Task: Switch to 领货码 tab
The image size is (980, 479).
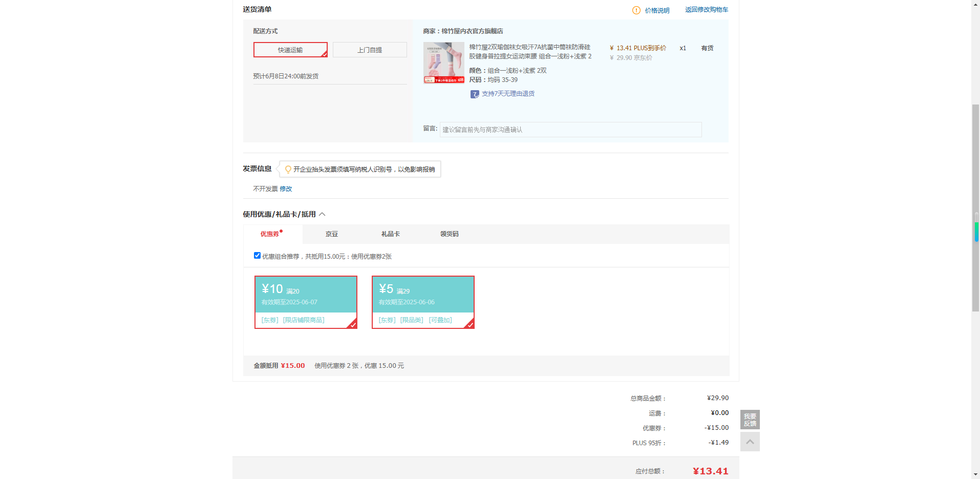Action: 450,234
